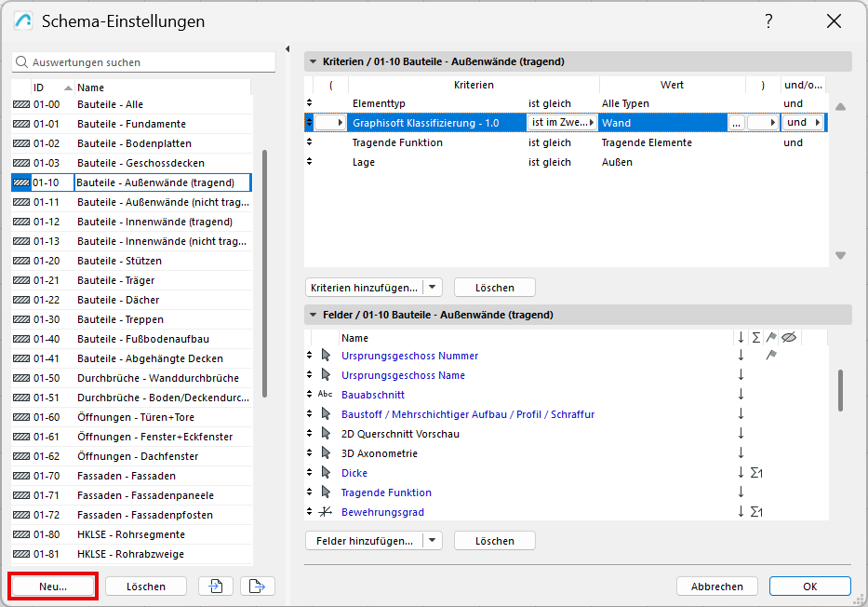The width and height of the screenshot is (868, 607).
Task: Click the flag icon for Ursprungsgeschoss Nummer
Action: pyautogui.click(x=771, y=356)
